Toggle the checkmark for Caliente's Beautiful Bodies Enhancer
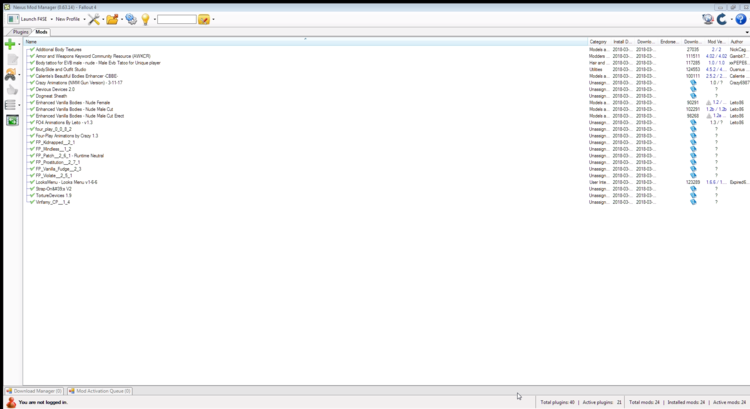Viewport: 750px width, 409px height. pyautogui.click(x=32, y=76)
